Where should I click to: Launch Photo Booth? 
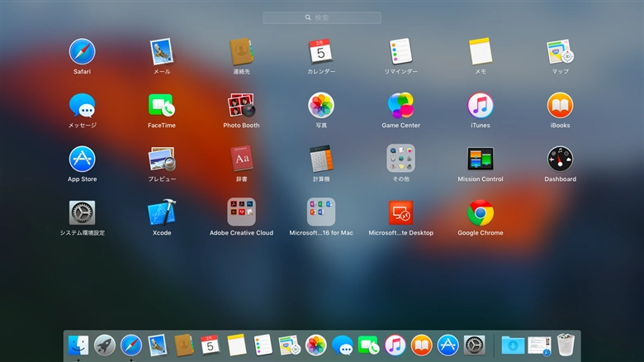[241, 106]
